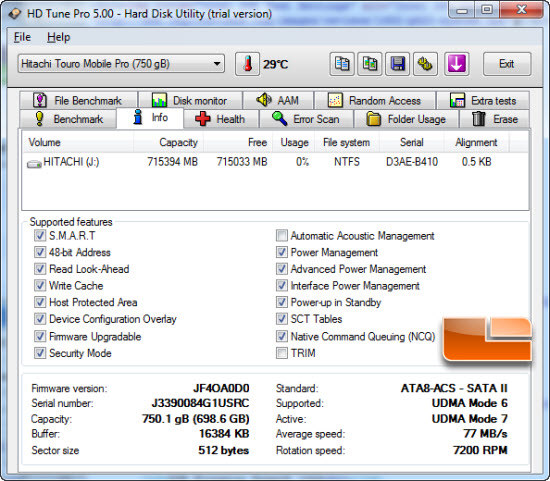Open the File menu
The width and height of the screenshot is (550, 481).
(22, 37)
